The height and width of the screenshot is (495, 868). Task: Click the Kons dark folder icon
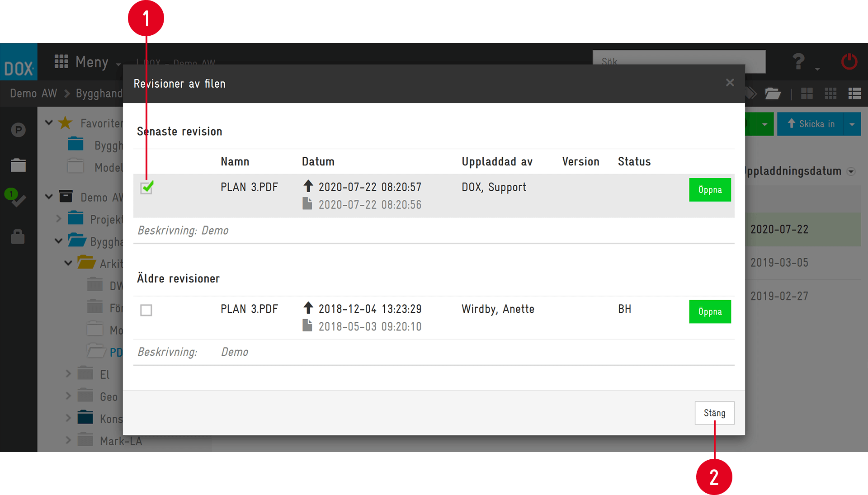(x=85, y=417)
